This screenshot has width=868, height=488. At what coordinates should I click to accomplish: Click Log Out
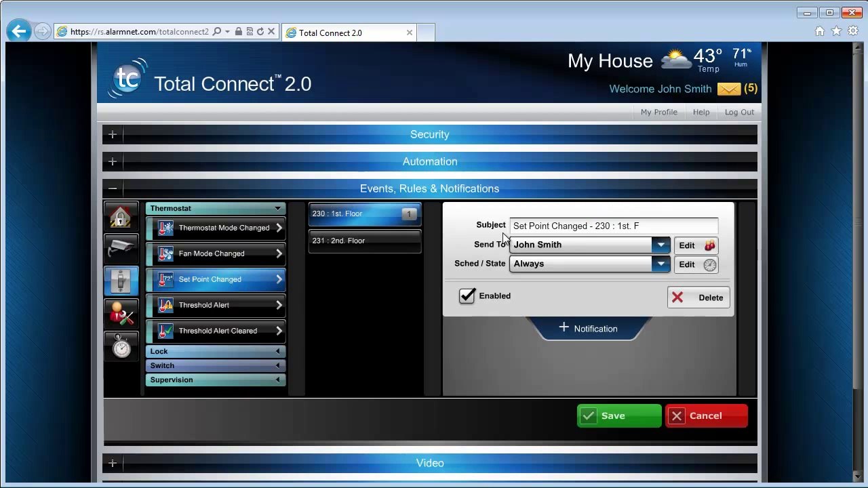tap(739, 112)
